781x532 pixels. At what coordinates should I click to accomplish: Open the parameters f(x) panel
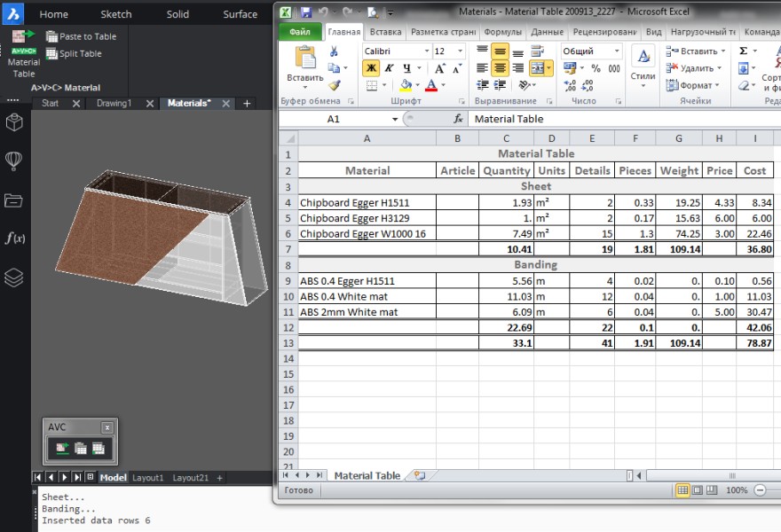point(14,239)
